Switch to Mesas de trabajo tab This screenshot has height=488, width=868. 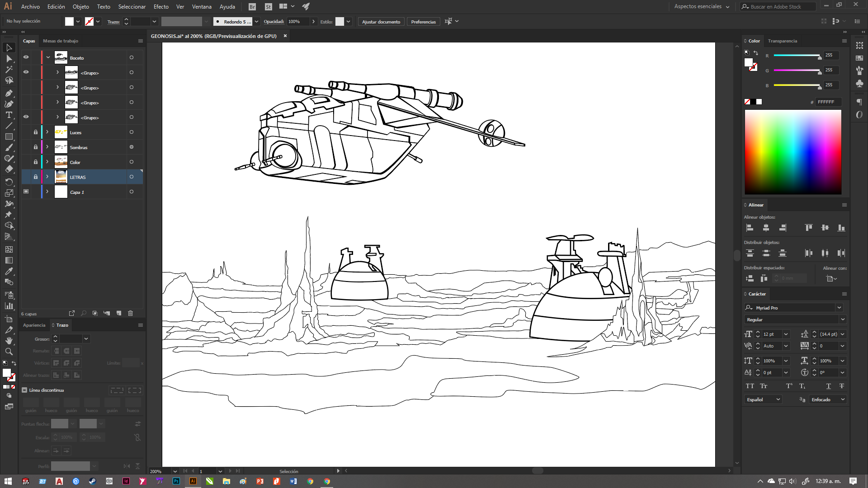(61, 41)
